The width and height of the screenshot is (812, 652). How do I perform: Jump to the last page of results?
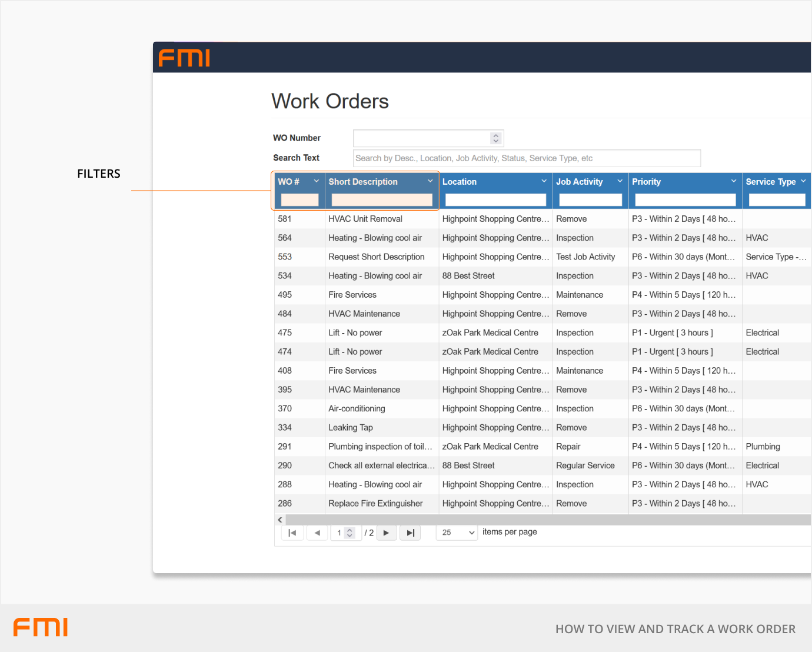pyautogui.click(x=410, y=533)
